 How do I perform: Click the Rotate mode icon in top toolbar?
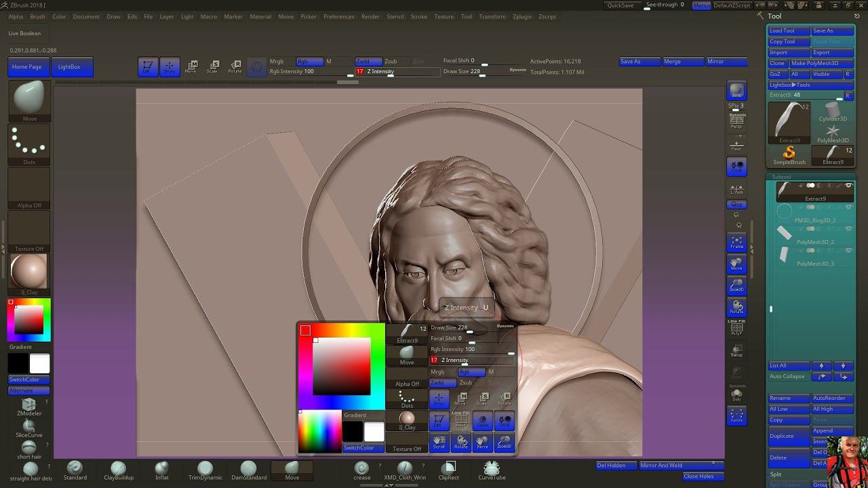click(235, 66)
